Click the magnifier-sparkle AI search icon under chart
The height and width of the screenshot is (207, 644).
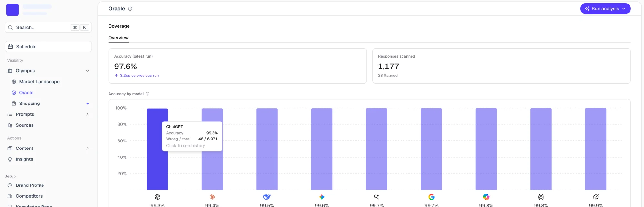point(376,197)
